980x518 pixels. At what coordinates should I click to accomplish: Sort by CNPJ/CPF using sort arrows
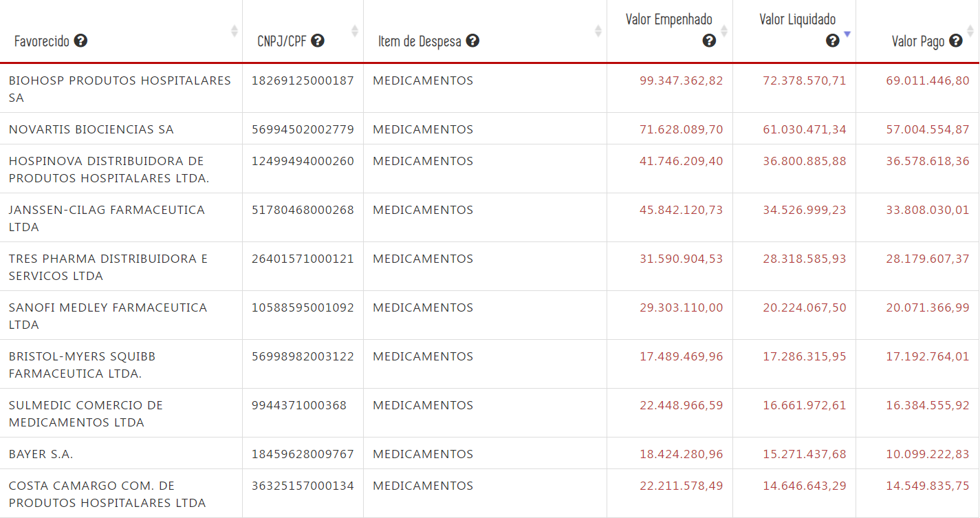355,31
